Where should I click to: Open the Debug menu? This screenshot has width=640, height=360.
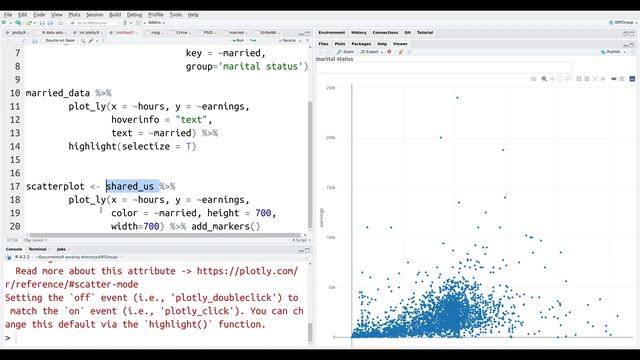134,15
